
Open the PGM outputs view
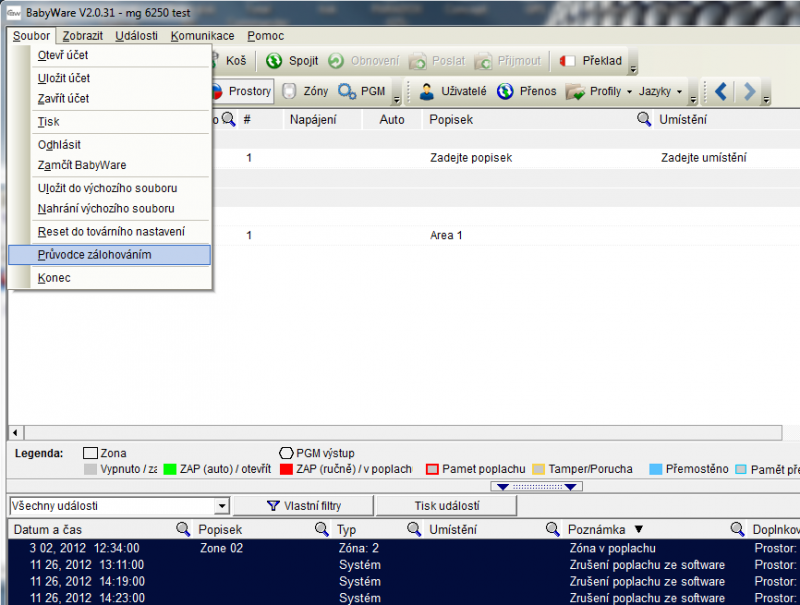pos(348,92)
